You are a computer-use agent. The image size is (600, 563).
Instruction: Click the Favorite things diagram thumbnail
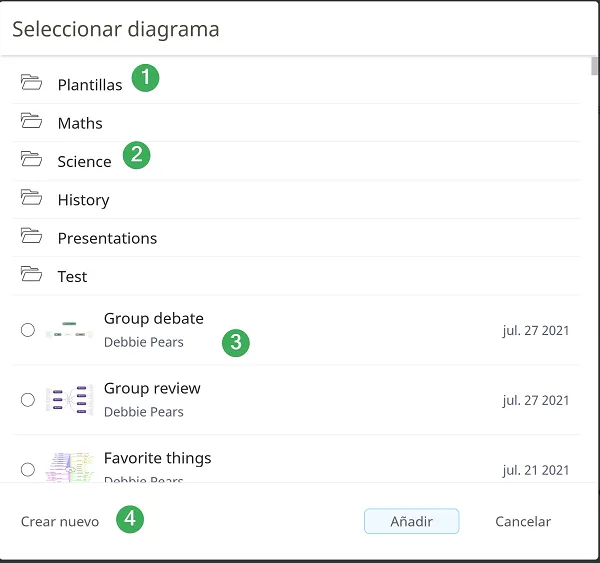click(69, 467)
